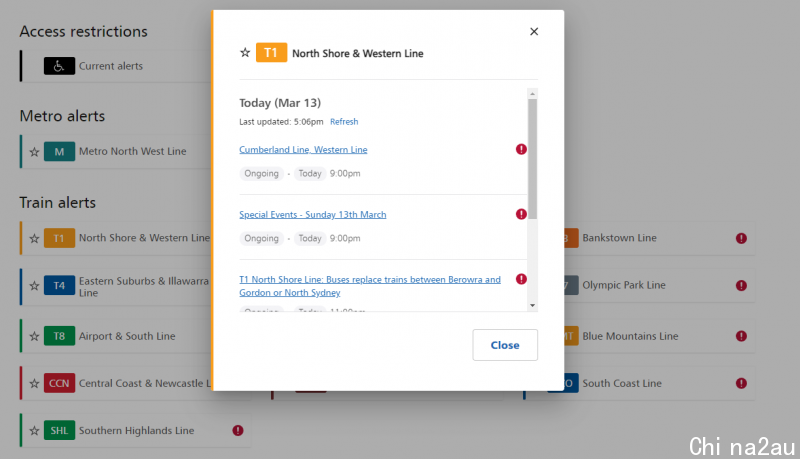Click the orange T1 badge in the dialog
Viewport: 800px width, 459px height.
click(271, 53)
